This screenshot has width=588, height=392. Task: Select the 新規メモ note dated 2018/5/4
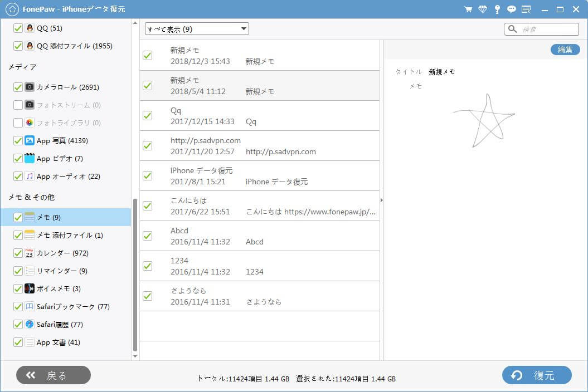260,85
